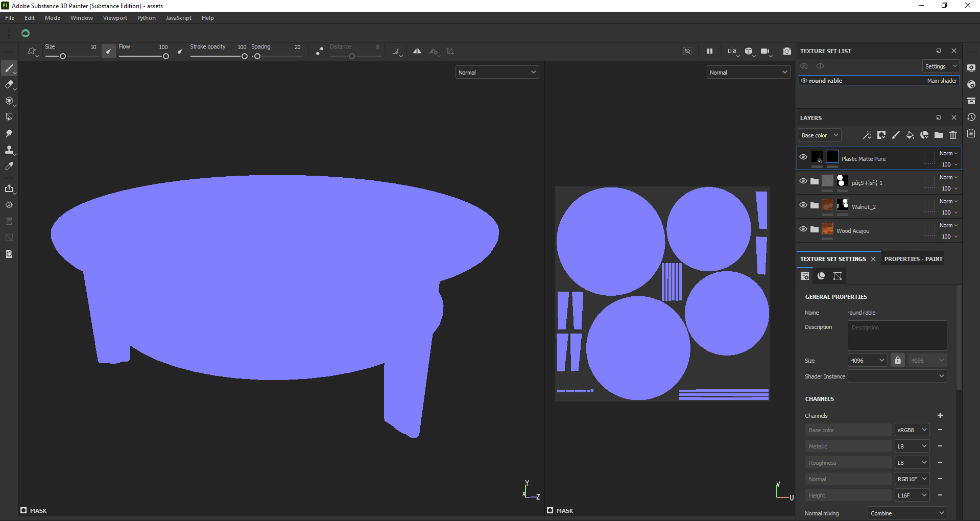Add a folder to the layer stack
The height and width of the screenshot is (521, 980).
(939, 135)
